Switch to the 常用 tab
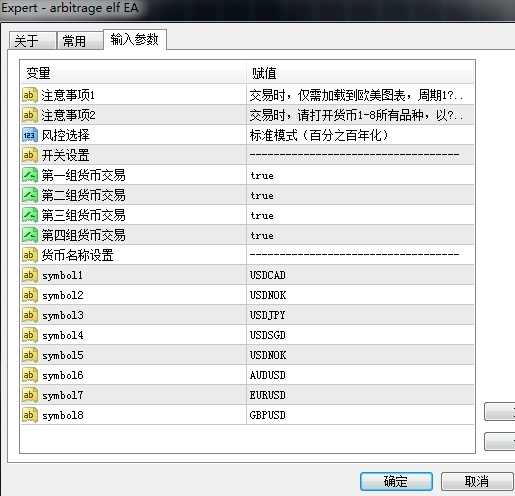Viewport: 515px width, 496px height. point(80,41)
